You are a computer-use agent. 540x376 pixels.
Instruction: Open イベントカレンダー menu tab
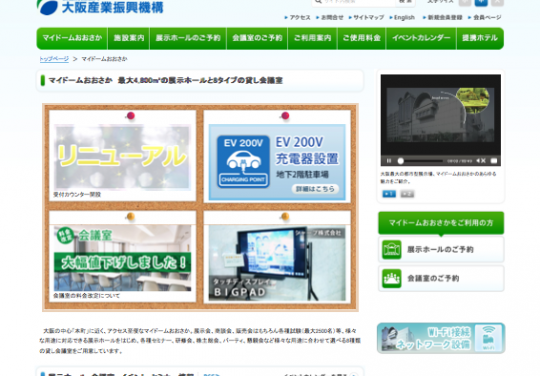[421, 38]
